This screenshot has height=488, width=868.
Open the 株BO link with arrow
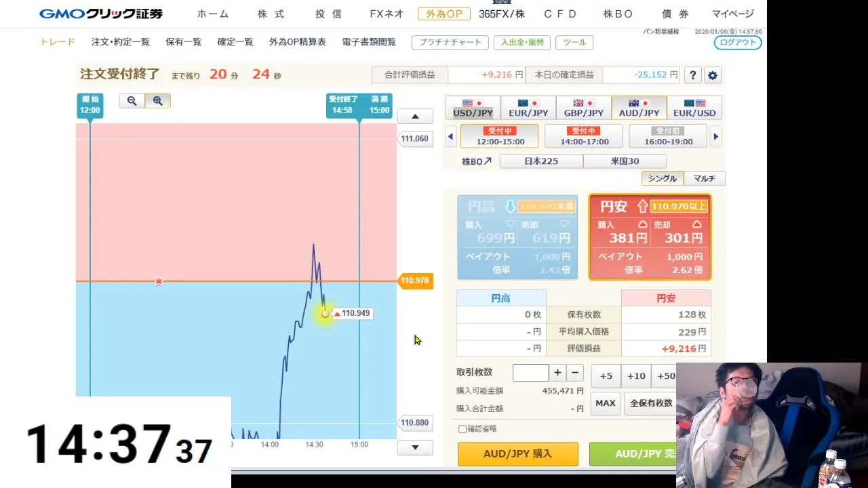(x=477, y=161)
